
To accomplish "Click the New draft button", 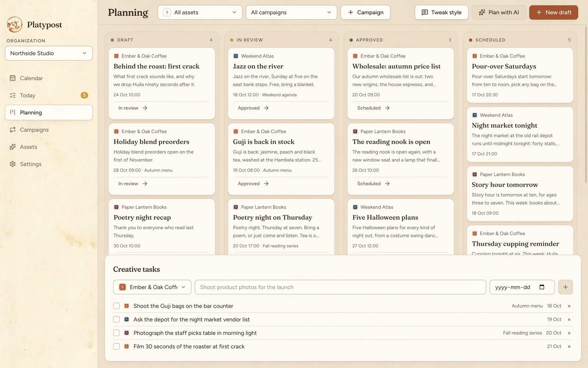I will pyautogui.click(x=553, y=13).
